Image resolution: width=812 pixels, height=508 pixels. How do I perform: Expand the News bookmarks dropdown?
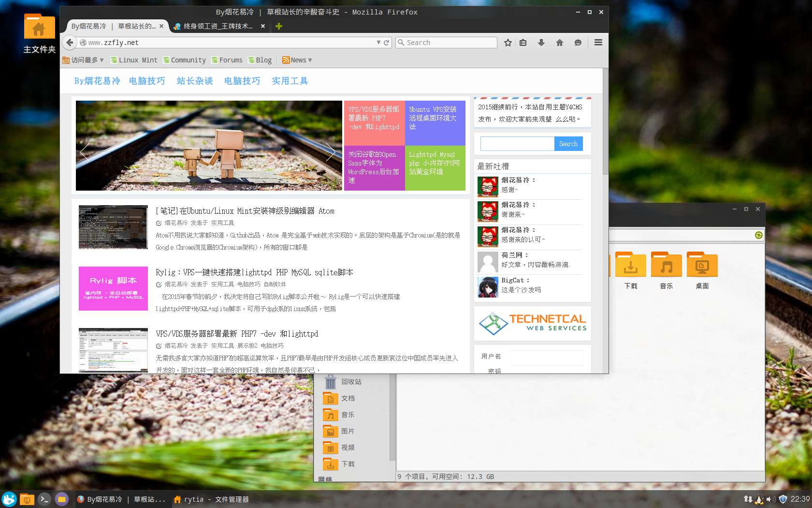[x=297, y=60]
